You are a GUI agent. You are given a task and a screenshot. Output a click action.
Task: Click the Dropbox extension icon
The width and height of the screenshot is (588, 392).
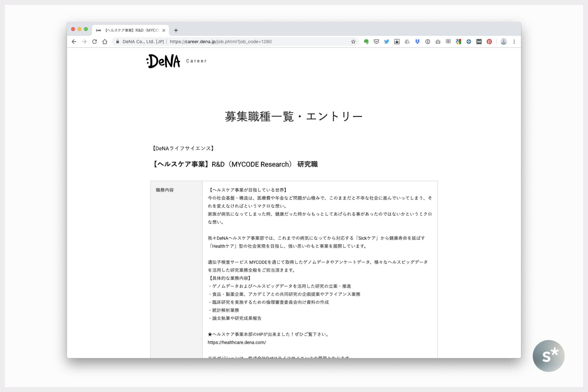(x=417, y=42)
